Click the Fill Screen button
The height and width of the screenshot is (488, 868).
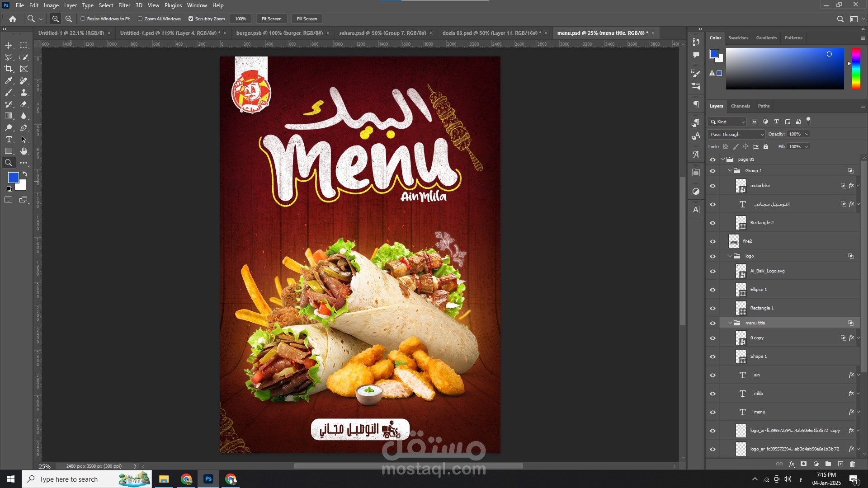pos(307,19)
